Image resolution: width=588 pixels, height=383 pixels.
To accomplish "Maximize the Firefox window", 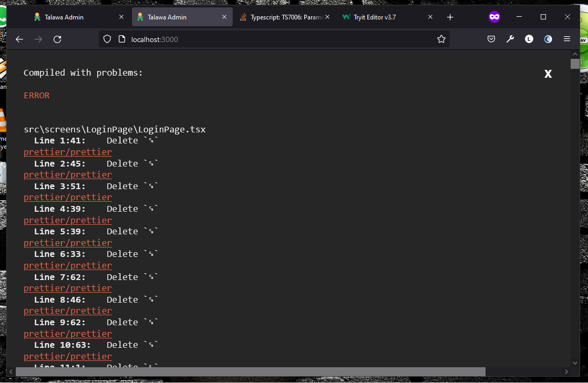I will (x=543, y=17).
